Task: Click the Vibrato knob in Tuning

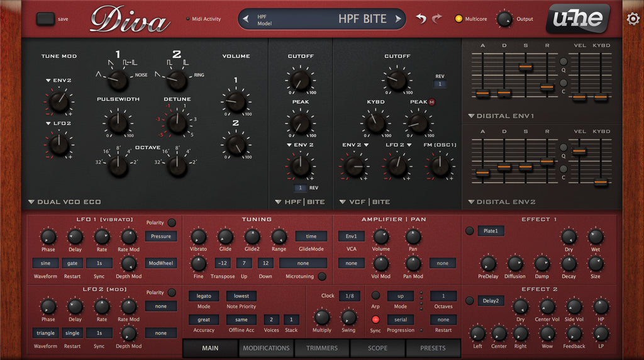Action: click(198, 237)
